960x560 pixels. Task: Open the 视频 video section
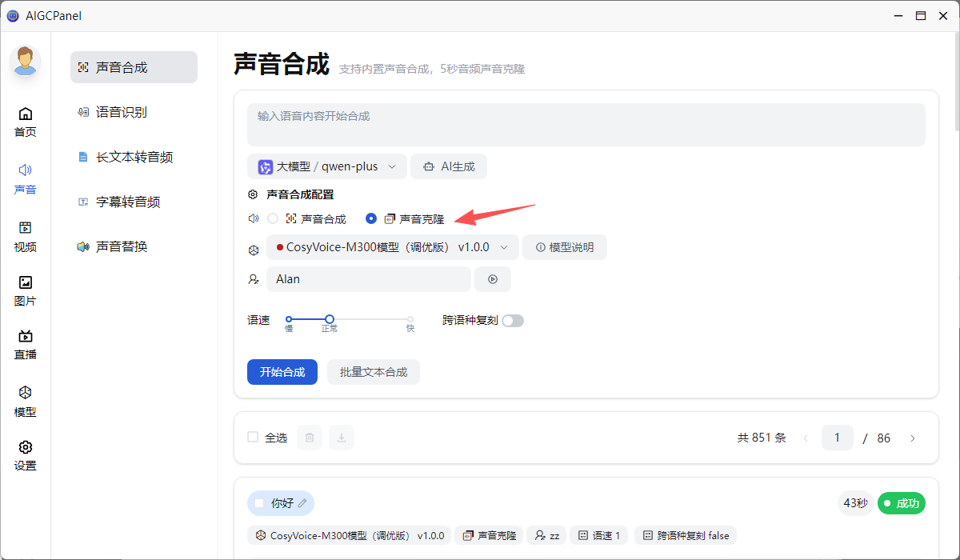(26, 237)
